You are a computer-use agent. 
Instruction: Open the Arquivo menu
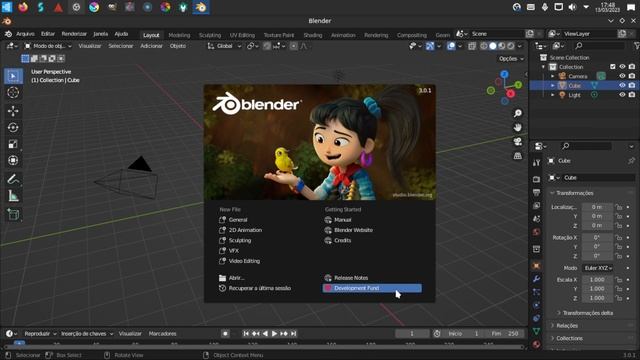(x=25, y=34)
